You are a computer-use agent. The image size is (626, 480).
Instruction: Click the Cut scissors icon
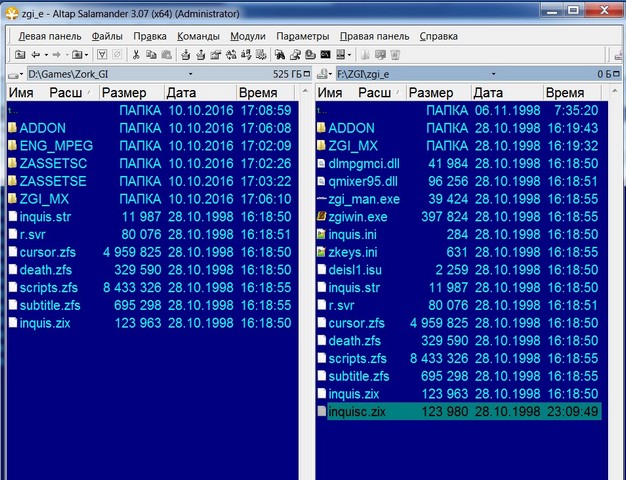click(x=136, y=55)
